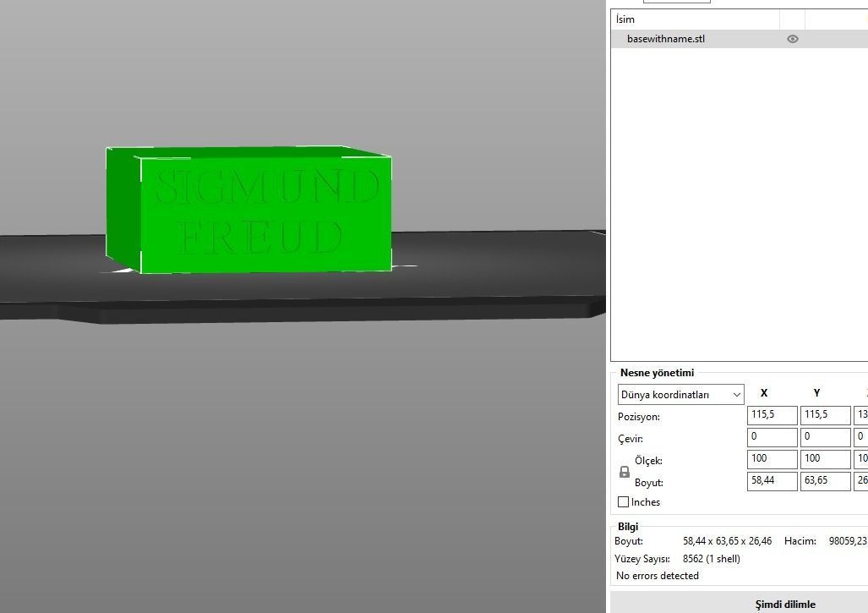
Task: Click the Ölçek X field 100
Action: [772, 459]
